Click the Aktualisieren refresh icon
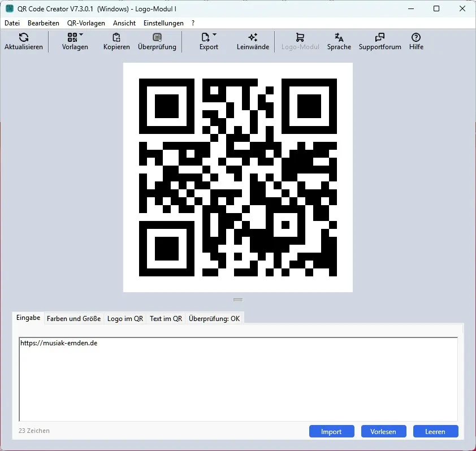476x451 pixels. click(x=24, y=37)
